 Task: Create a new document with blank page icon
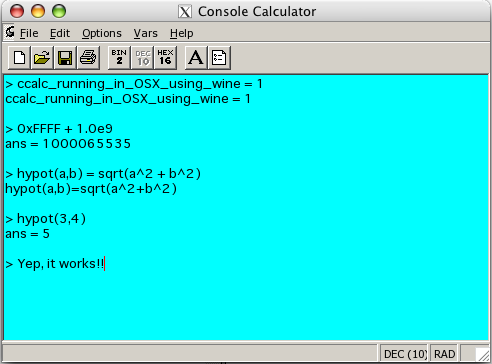pyautogui.click(x=19, y=58)
